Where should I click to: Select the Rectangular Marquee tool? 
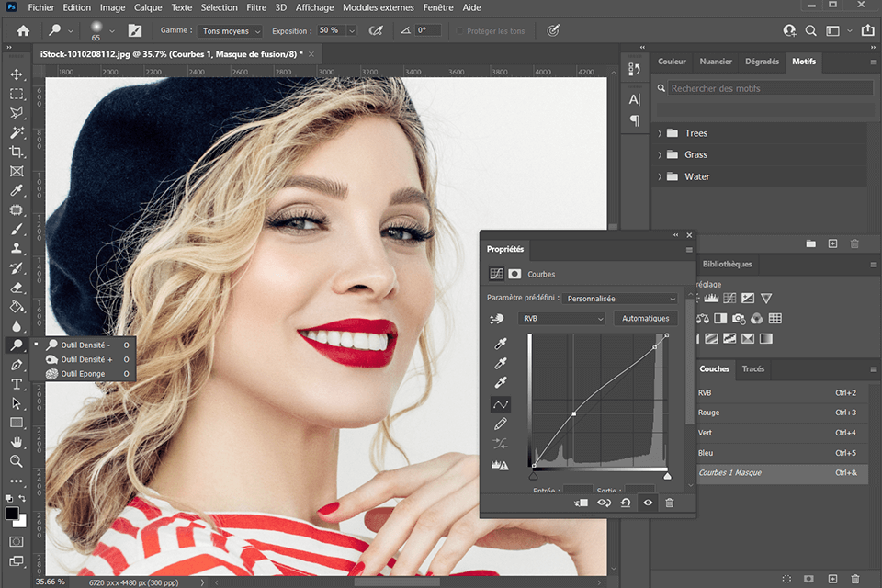[x=17, y=94]
